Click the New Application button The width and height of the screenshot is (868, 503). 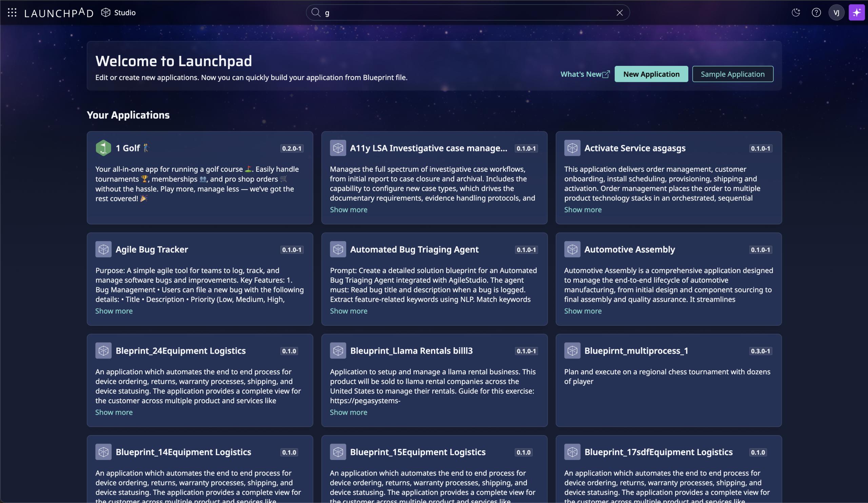[x=651, y=74]
